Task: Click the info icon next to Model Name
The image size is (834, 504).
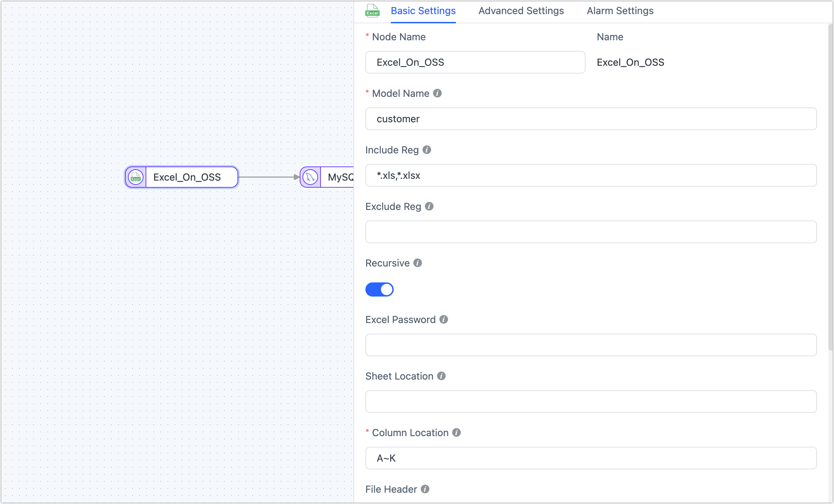Action: tap(437, 93)
